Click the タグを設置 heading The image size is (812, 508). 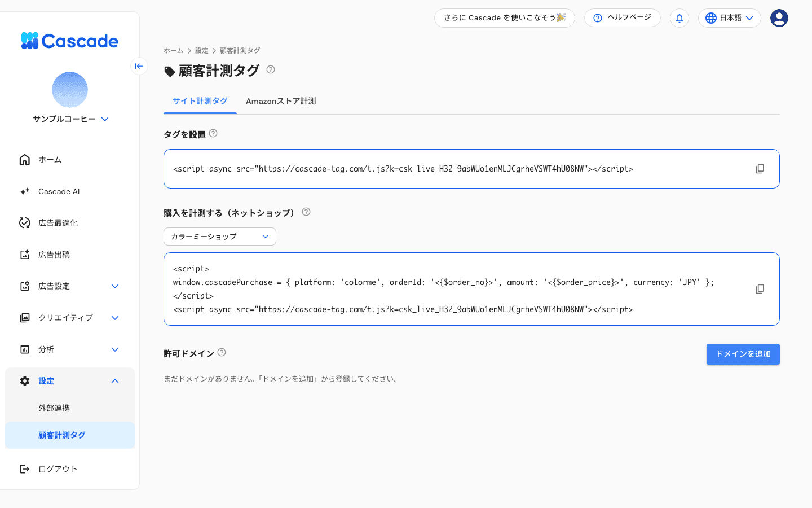pos(184,134)
